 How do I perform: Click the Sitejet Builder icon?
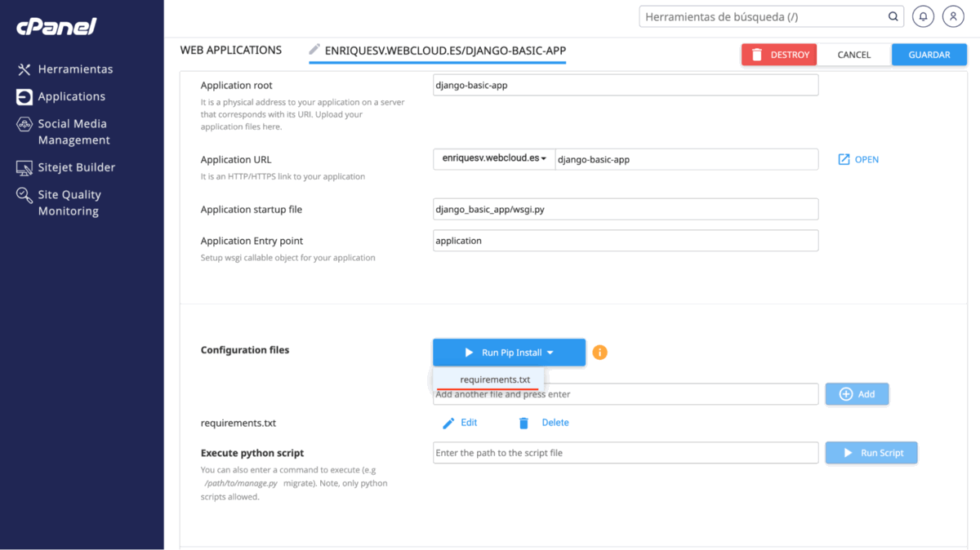click(x=24, y=168)
